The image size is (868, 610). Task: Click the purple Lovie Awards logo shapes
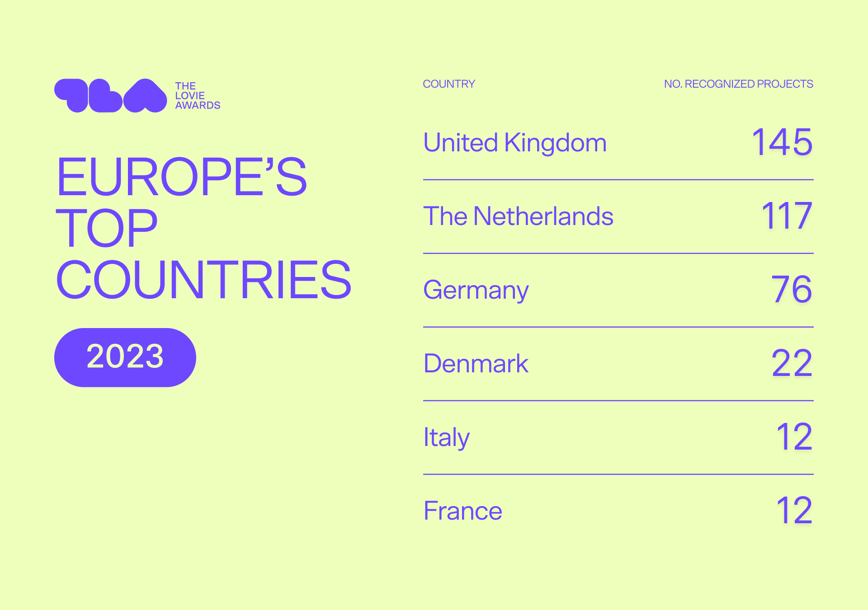pos(111,95)
